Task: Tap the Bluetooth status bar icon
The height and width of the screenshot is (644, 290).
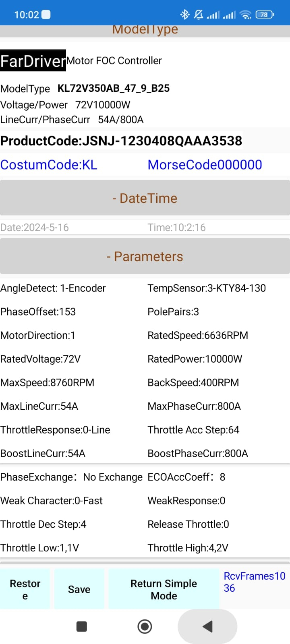Action: 184,15
